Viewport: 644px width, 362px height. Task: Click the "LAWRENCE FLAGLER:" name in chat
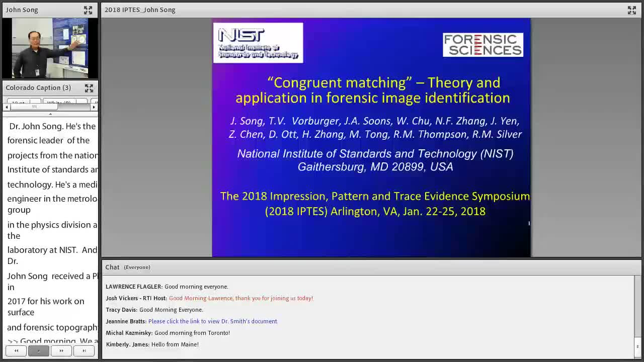point(134,287)
